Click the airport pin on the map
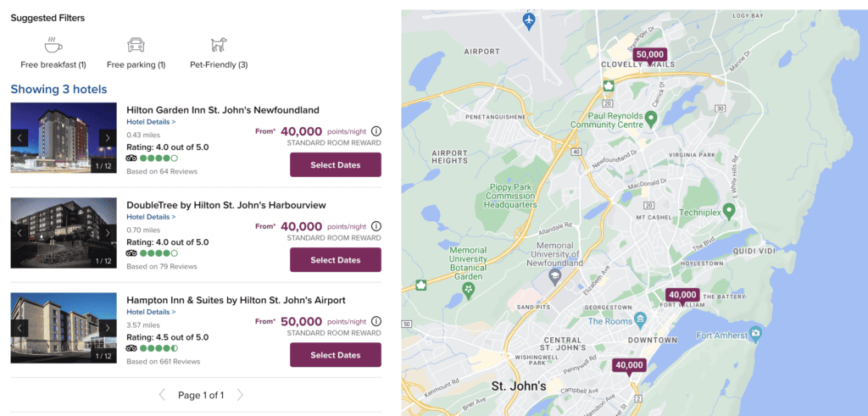Screen dimensions: 868x416 (530, 20)
